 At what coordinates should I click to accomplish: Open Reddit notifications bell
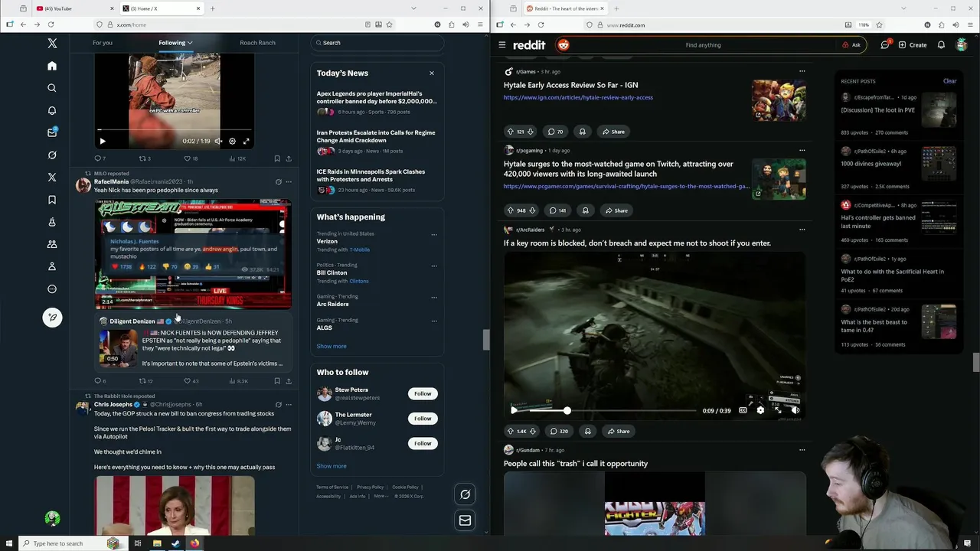(941, 44)
